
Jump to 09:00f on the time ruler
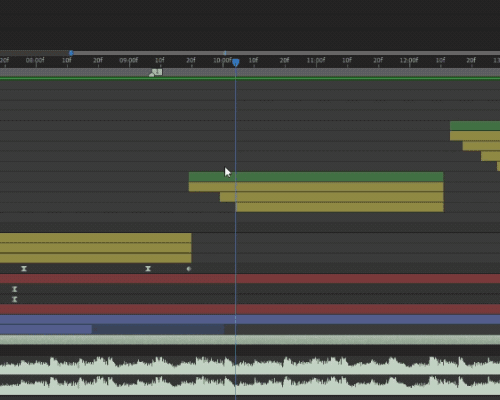tap(129, 60)
